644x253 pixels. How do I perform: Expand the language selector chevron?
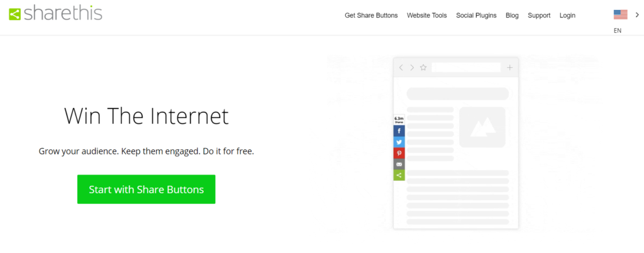(x=637, y=15)
